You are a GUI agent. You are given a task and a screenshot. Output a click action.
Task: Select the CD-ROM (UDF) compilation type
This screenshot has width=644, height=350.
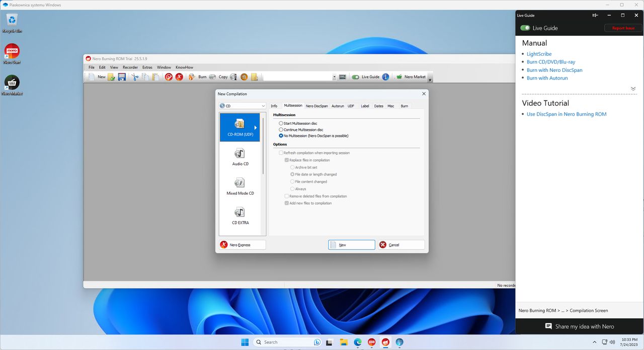(x=240, y=127)
